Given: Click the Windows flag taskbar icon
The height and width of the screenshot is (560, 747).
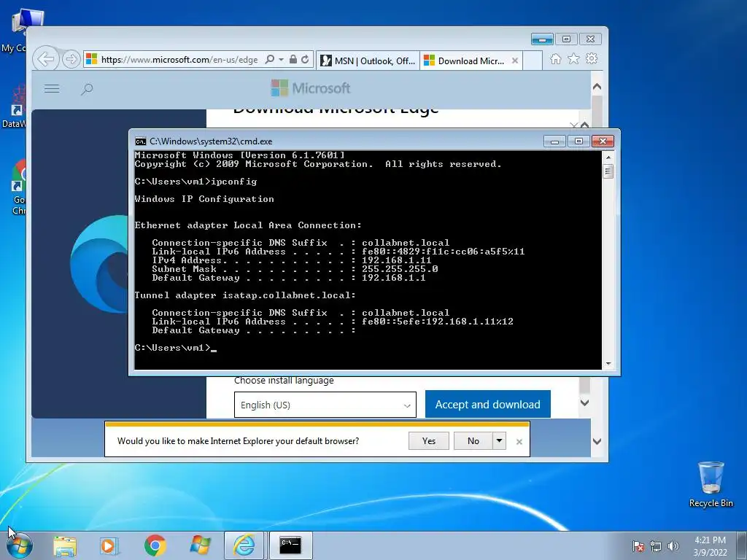Looking at the screenshot, I should 200,545.
